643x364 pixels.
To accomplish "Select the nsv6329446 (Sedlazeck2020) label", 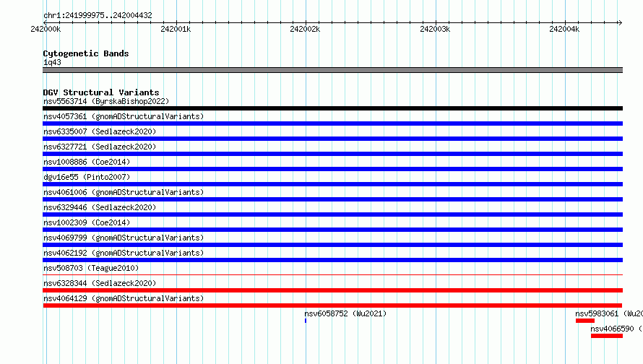I will (x=100, y=207).
